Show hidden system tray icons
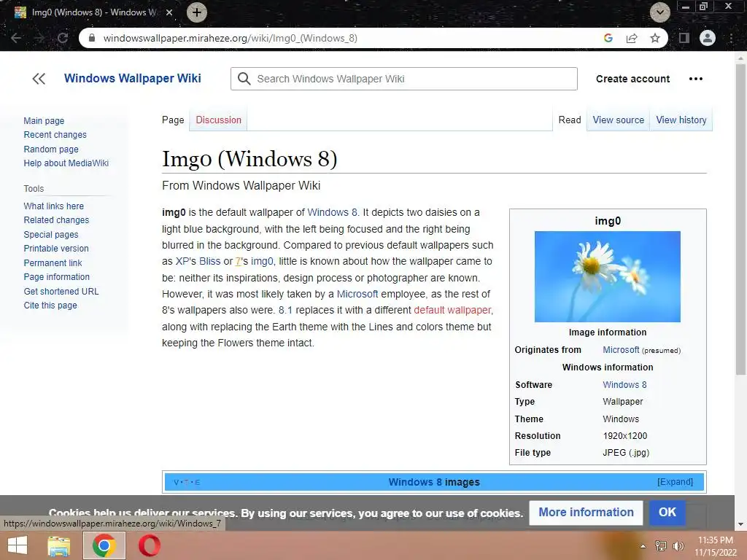The image size is (747, 560). [643, 546]
